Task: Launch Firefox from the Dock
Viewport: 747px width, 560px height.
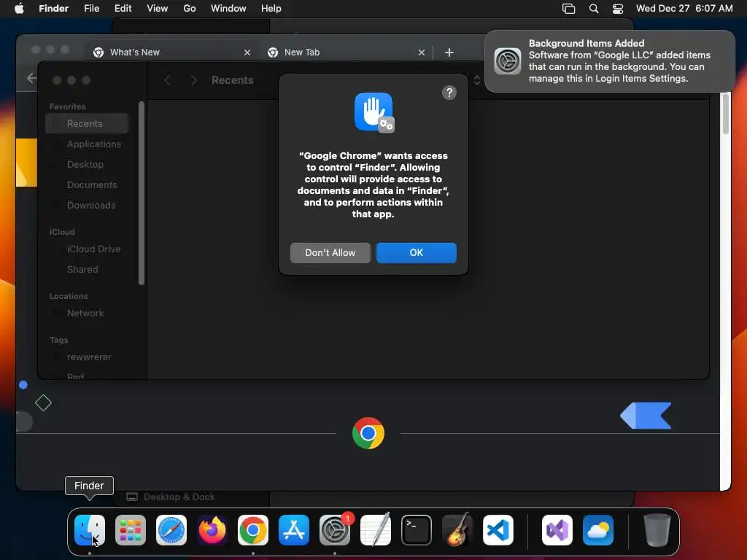Action: (x=212, y=530)
